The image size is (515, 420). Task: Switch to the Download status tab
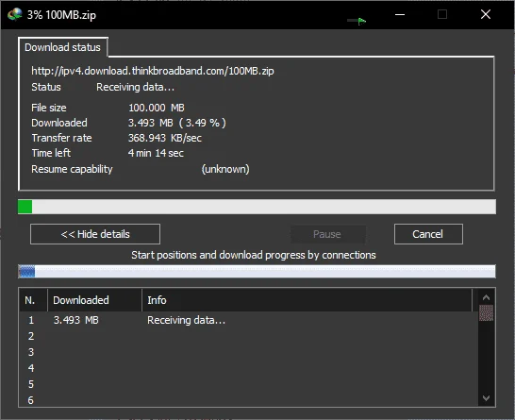pyautogui.click(x=63, y=47)
